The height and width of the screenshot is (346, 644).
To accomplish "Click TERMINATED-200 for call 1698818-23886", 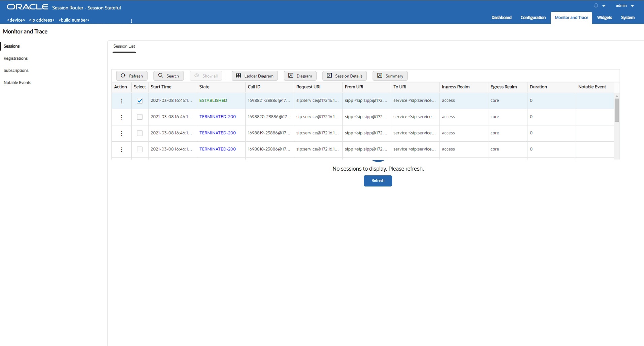I will (218, 149).
